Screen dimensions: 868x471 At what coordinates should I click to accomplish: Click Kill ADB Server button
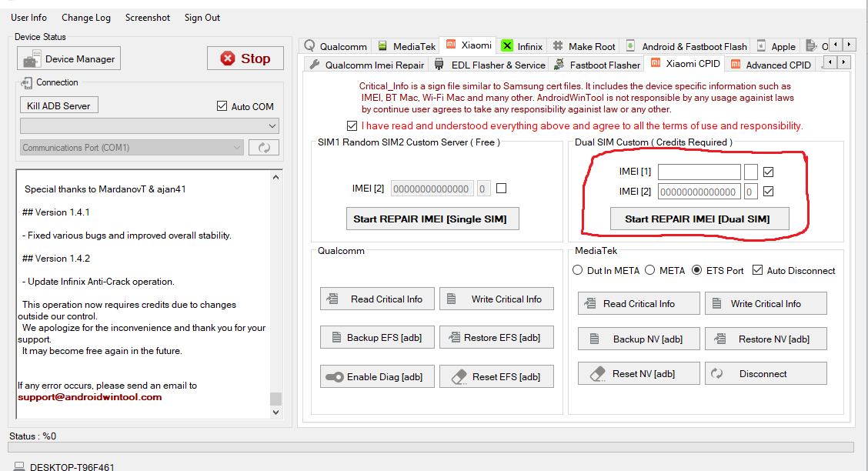(58, 105)
